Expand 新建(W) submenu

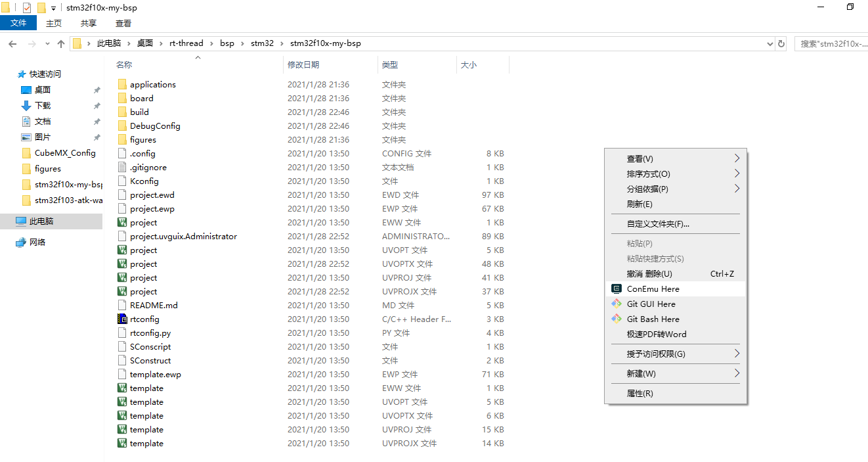coord(737,373)
